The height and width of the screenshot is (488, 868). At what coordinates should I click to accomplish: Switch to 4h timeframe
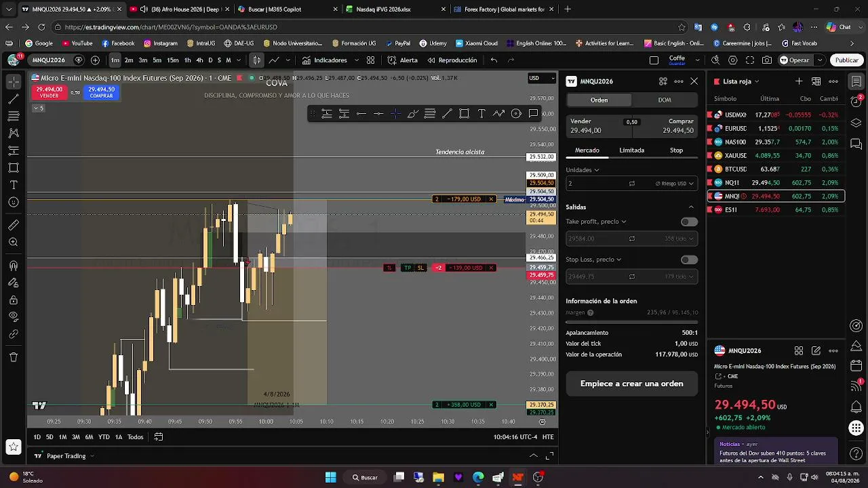click(x=199, y=60)
